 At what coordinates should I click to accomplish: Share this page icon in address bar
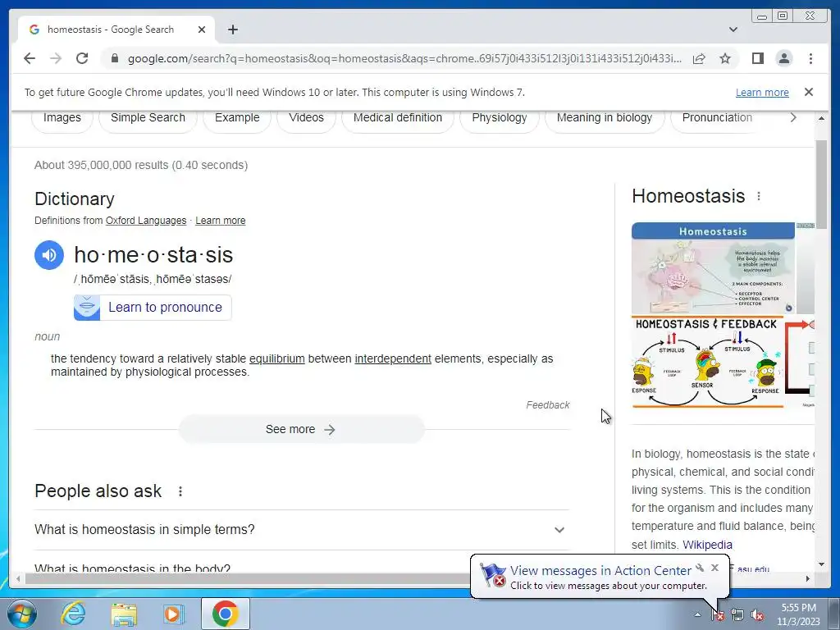pyautogui.click(x=699, y=58)
